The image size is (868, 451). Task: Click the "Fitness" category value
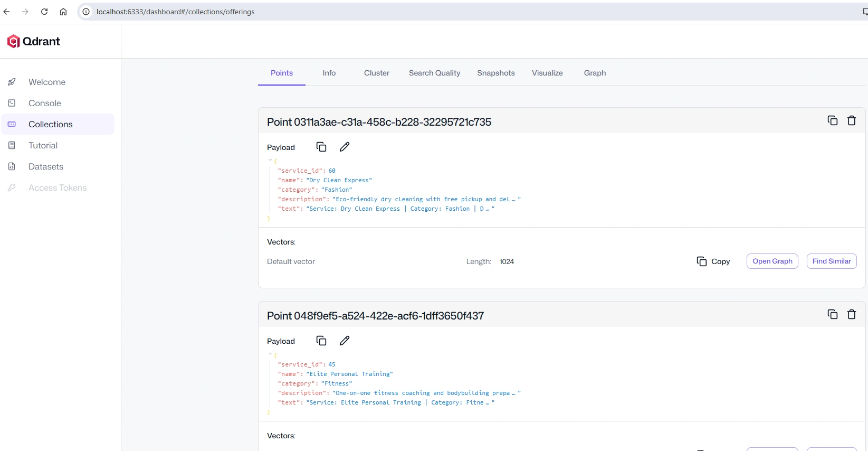(337, 383)
